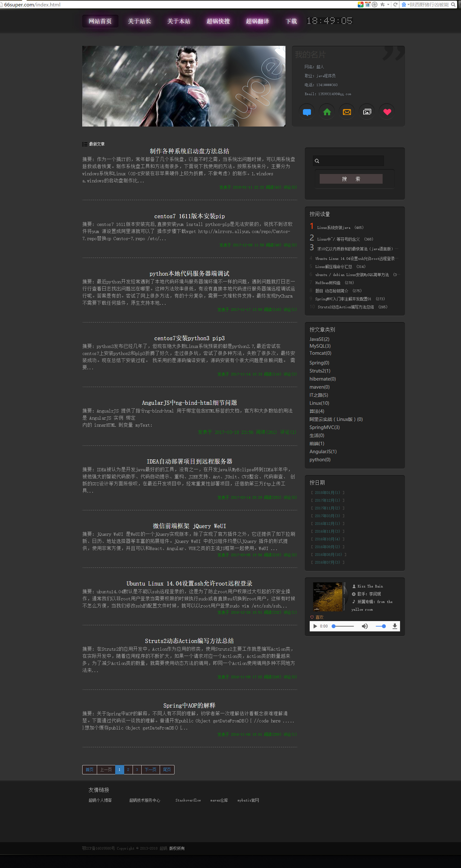Screen dimensions: 461x868
Task: Go to pagination page 3
Action: [x=137, y=770]
